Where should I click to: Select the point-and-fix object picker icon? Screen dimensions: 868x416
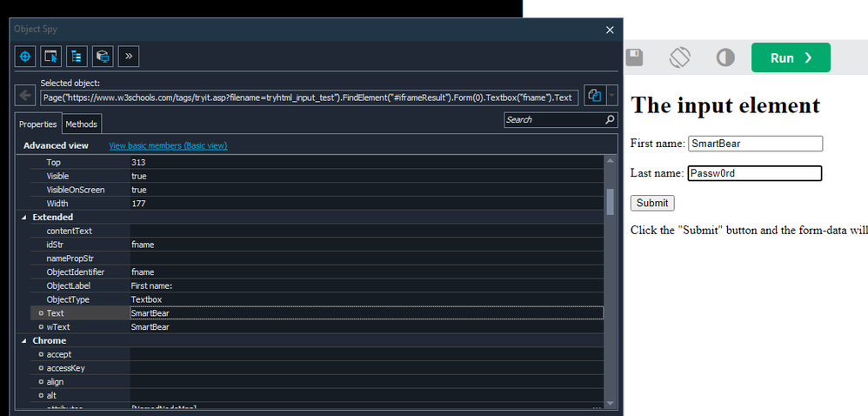[51, 56]
